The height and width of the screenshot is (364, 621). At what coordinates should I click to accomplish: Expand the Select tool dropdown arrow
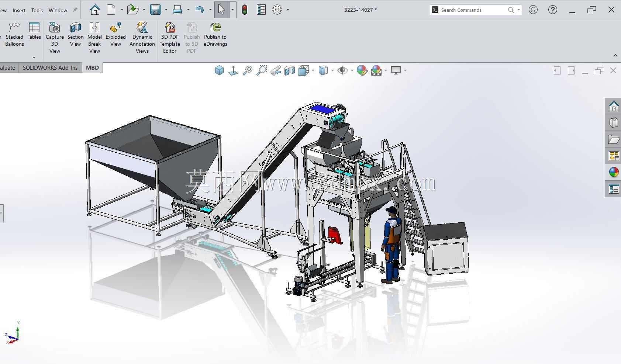pyautogui.click(x=232, y=10)
